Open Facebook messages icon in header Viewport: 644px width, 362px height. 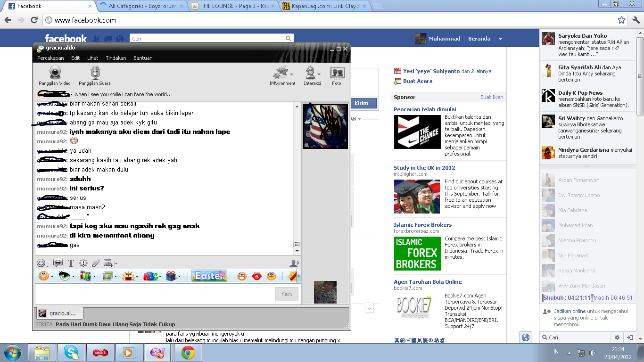click(x=108, y=39)
